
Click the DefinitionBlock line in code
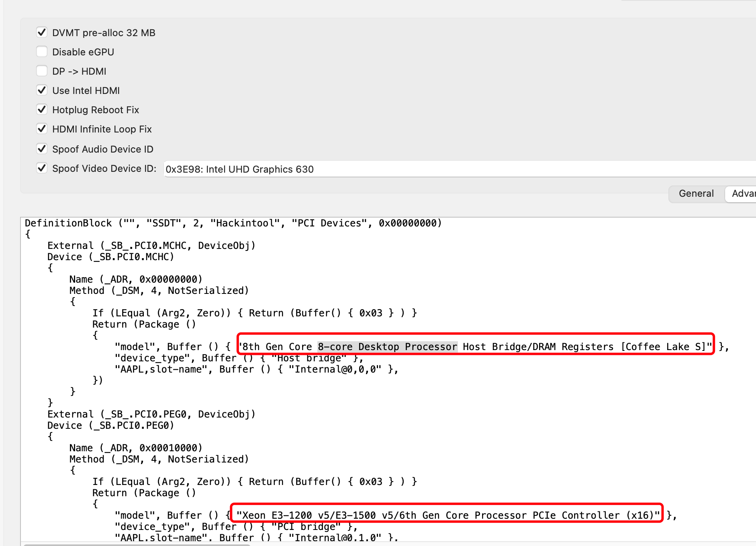click(233, 223)
